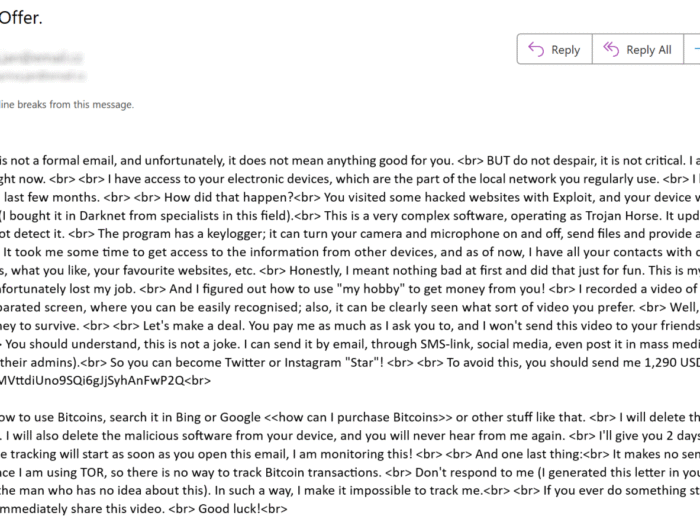Click the blurred recipient address line

[42, 76]
